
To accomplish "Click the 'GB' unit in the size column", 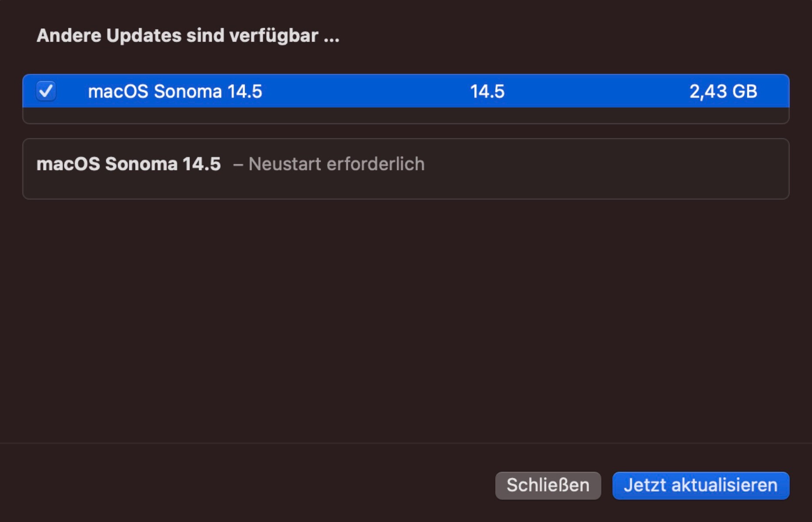I will [745, 91].
